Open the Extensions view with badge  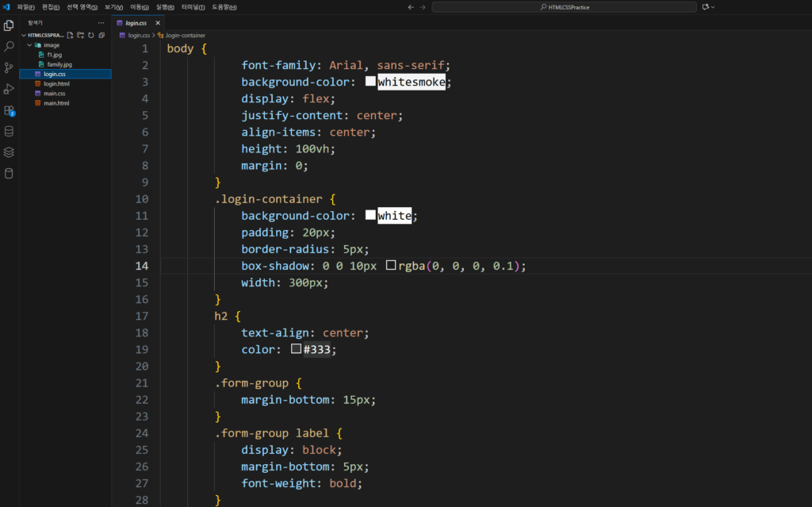pyautogui.click(x=9, y=110)
